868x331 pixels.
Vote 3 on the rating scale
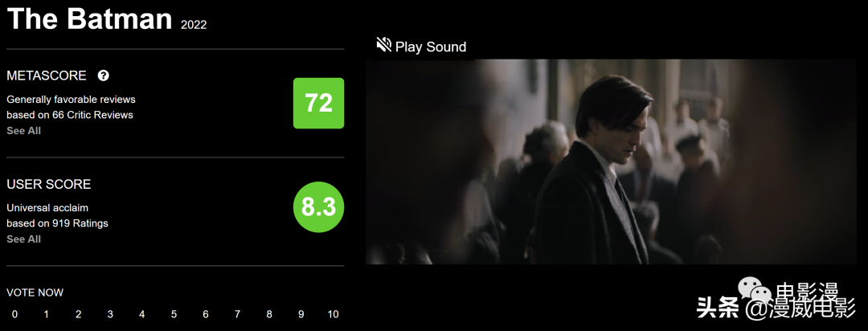point(110,314)
